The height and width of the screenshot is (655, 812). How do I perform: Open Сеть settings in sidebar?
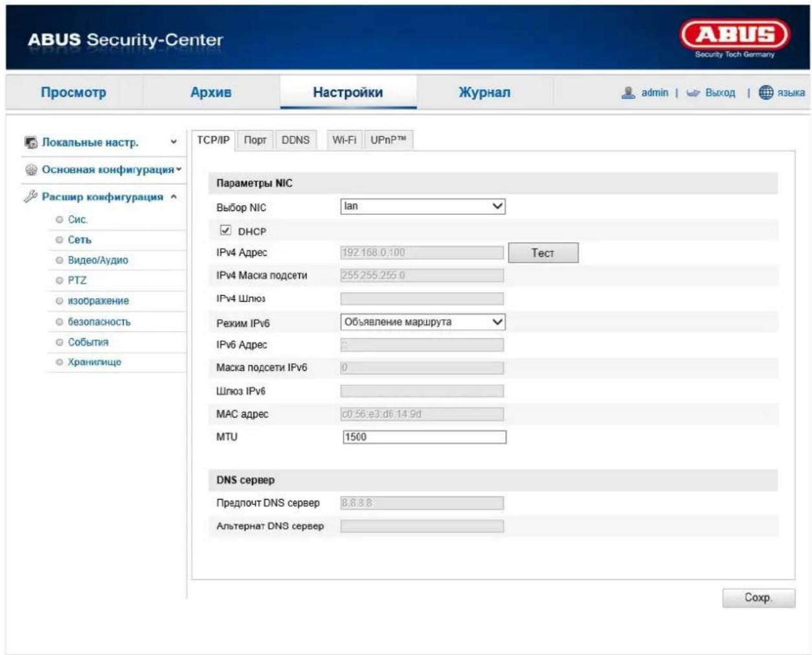[80, 240]
